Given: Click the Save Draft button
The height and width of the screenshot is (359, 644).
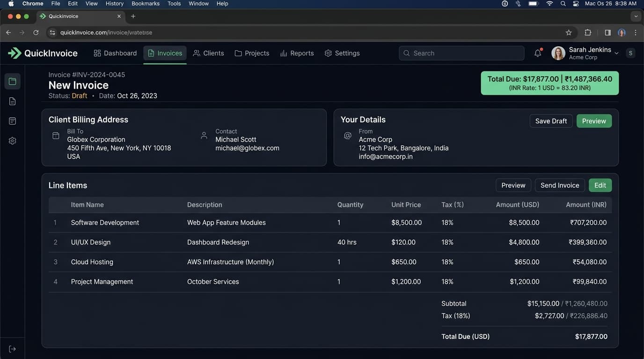Looking at the screenshot, I should pos(551,121).
